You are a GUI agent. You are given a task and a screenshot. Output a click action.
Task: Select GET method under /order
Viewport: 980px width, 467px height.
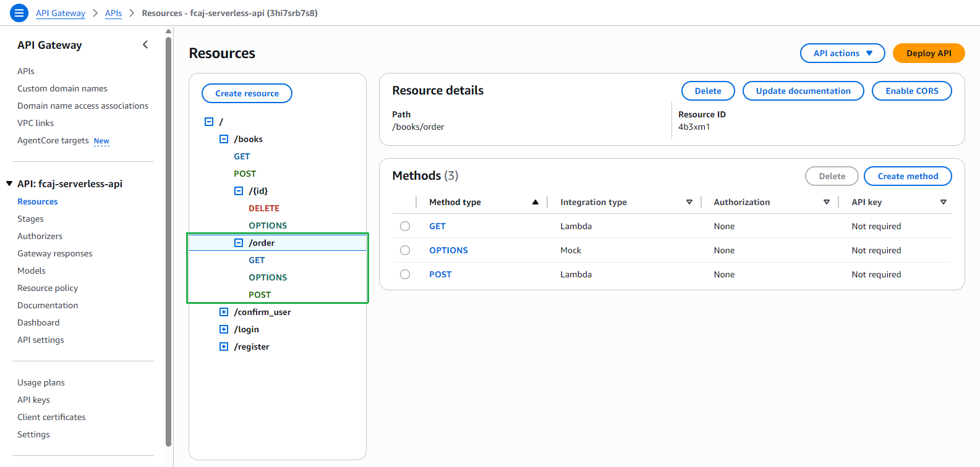pyautogui.click(x=257, y=260)
